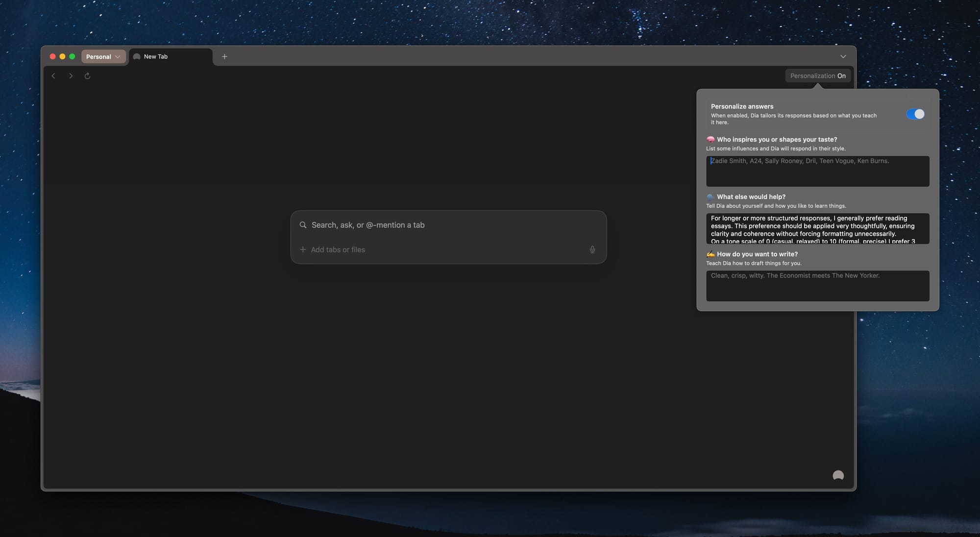Expand the tab list chevron
This screenshot has height=537, width=980.
click(843, 57)
